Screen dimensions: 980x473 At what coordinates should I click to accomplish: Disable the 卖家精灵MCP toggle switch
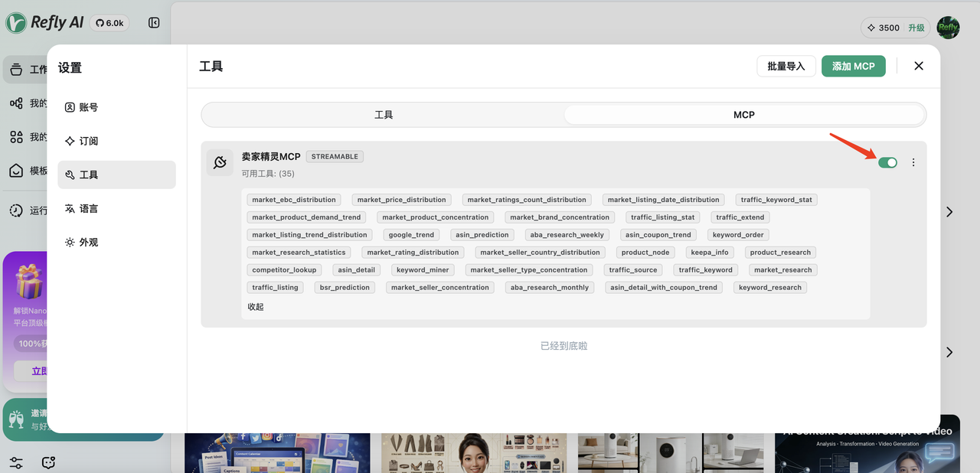point(887,162)
